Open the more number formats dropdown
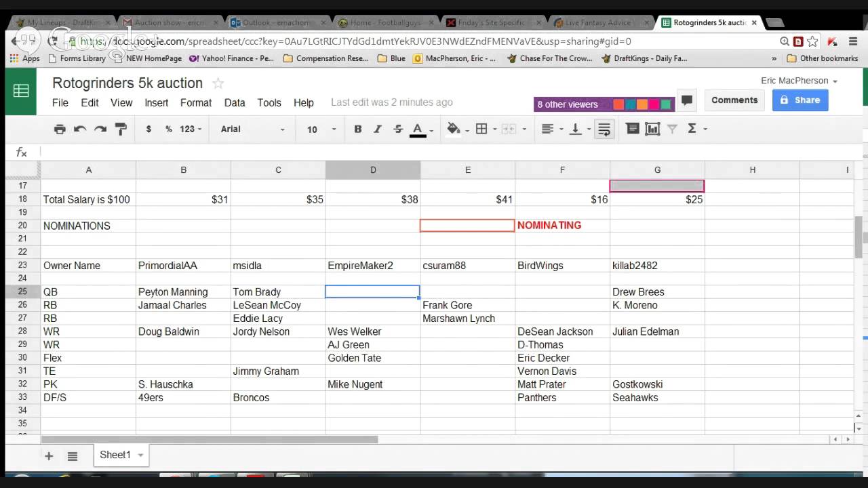 point(191,129)
